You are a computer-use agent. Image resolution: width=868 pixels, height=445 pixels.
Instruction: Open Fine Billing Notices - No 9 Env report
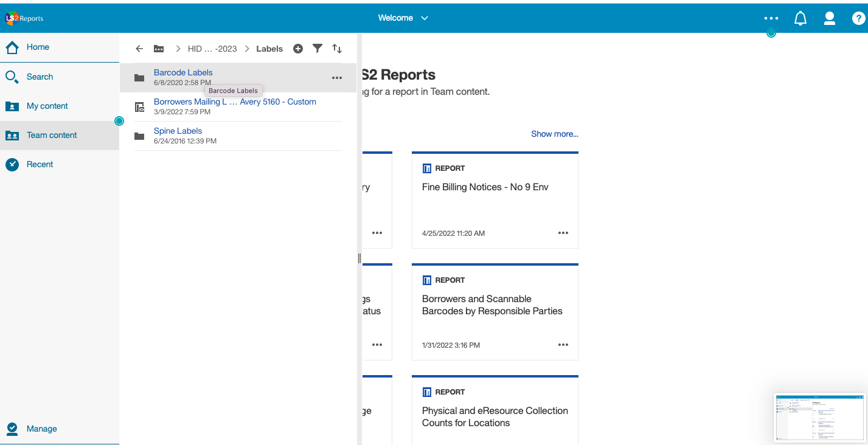pyautogui.click(x=485, y=187)
